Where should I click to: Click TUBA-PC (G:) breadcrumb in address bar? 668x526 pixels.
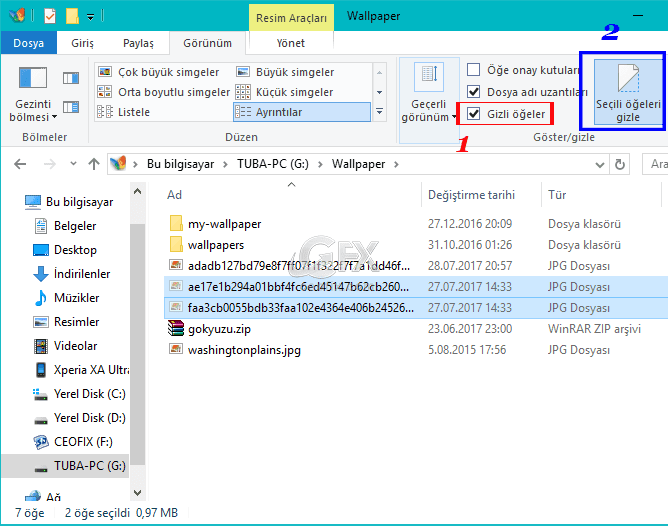[273, 164]
